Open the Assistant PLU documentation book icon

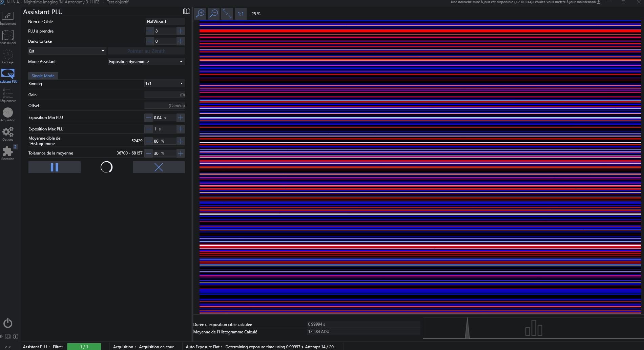pyautogui.click(x=186, y=12)
